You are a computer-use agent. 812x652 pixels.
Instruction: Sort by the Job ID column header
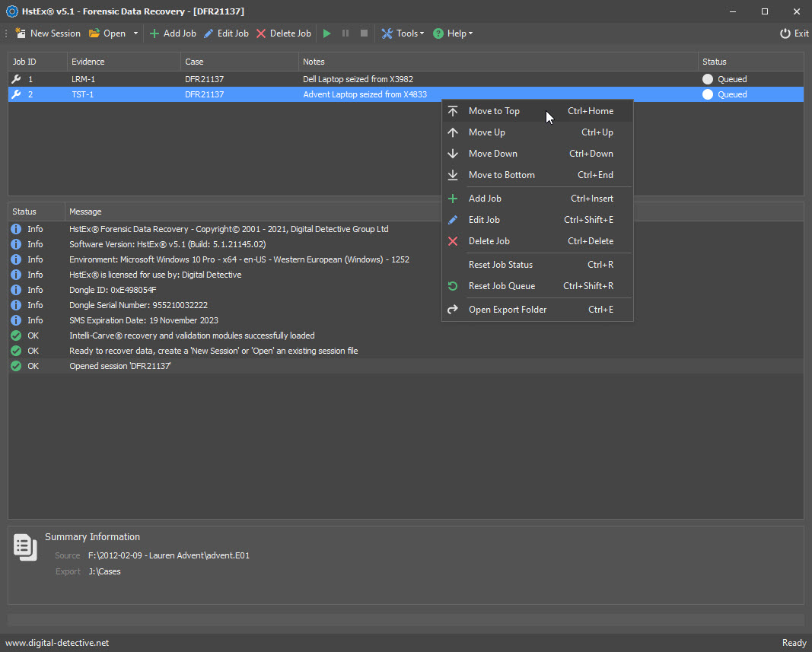pos(37,62)
